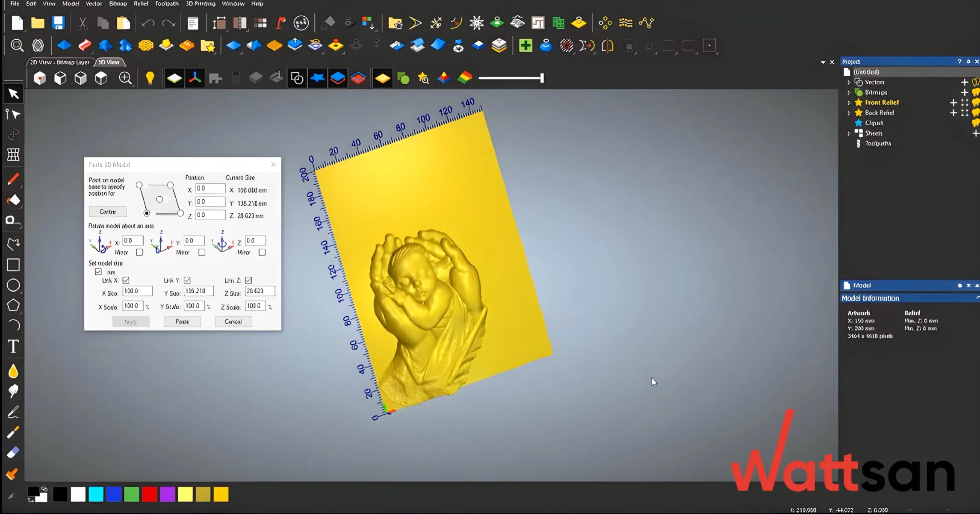Click the Cancel button in the dialog
This screenshot has height=514, width=980.
point(233,322)
